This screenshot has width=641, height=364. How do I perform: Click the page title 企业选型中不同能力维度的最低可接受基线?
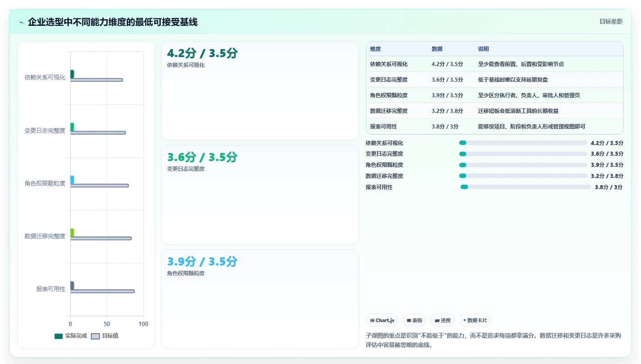point(113,22)
